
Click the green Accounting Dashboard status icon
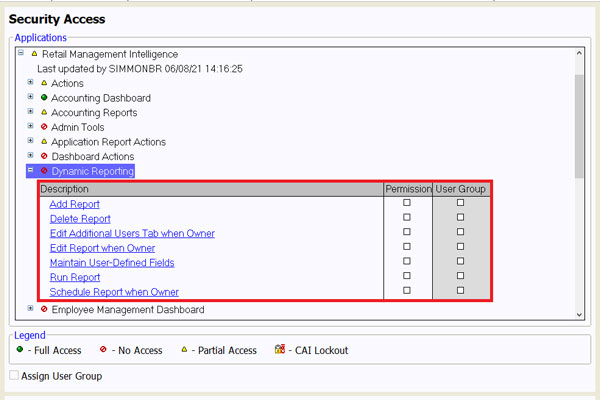coord(44,98)
